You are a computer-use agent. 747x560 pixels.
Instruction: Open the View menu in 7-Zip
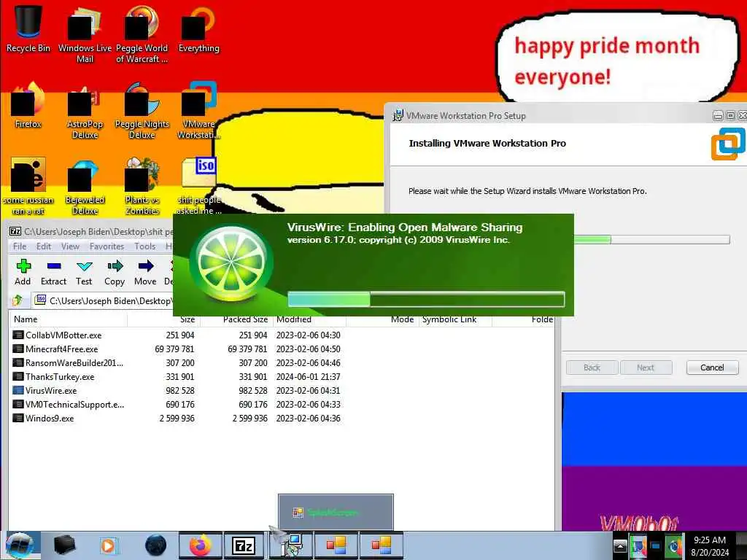pos(70,246)
